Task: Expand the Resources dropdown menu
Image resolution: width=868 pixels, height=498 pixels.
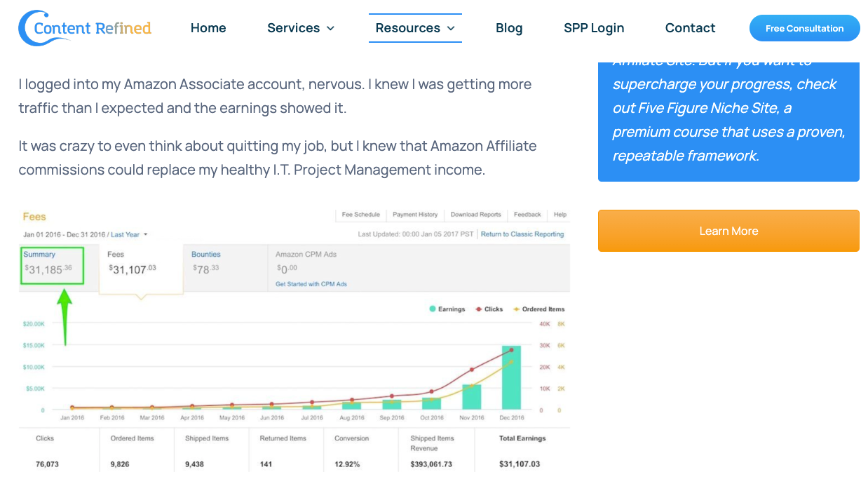Action: [x=415, y=28]
